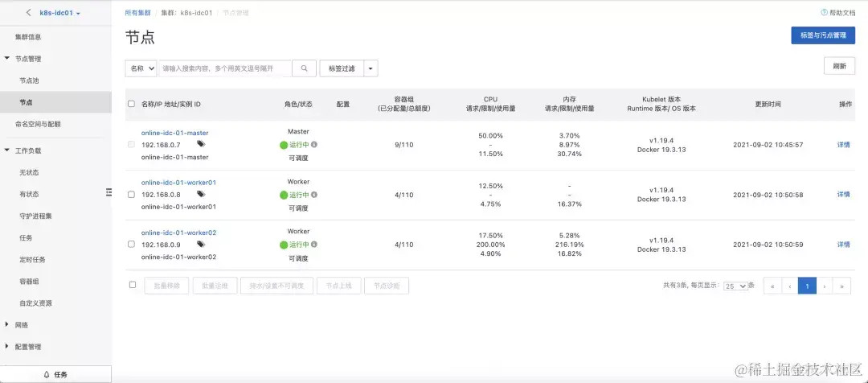Open the arrow dropdown next to 标签过滤
This screenshot has width=868, height=383.
coord(371,68)
